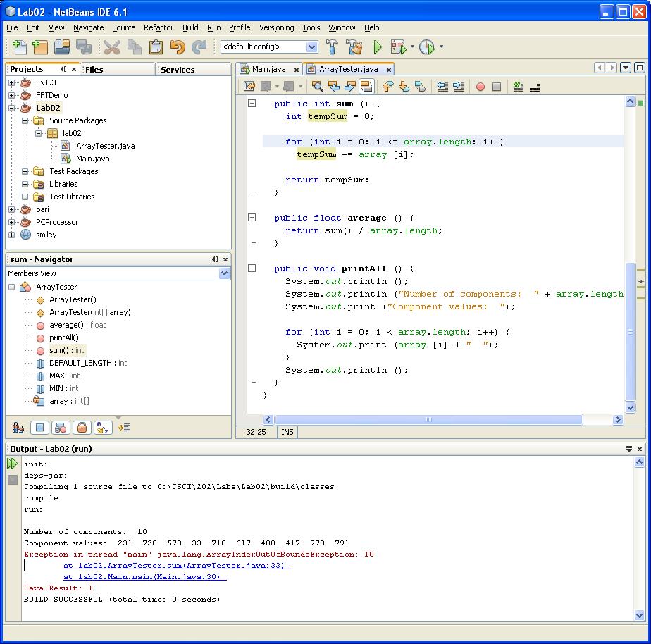Click the Clean and Build broom icon
651x644 pixels.
coord(354,47)
